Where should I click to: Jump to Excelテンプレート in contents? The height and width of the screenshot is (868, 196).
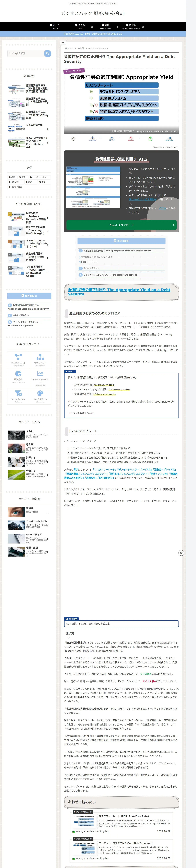[90, 262]
